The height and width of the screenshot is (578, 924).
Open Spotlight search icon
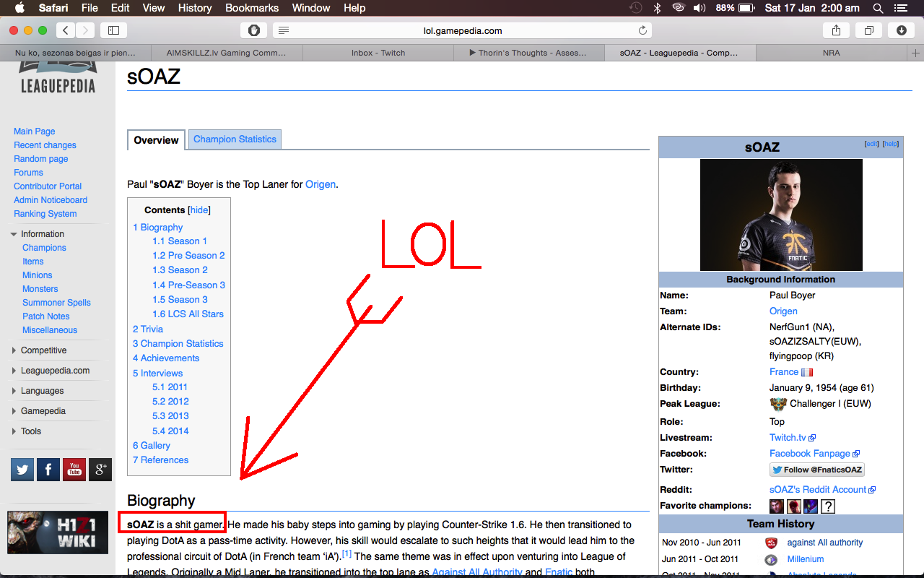878,8
